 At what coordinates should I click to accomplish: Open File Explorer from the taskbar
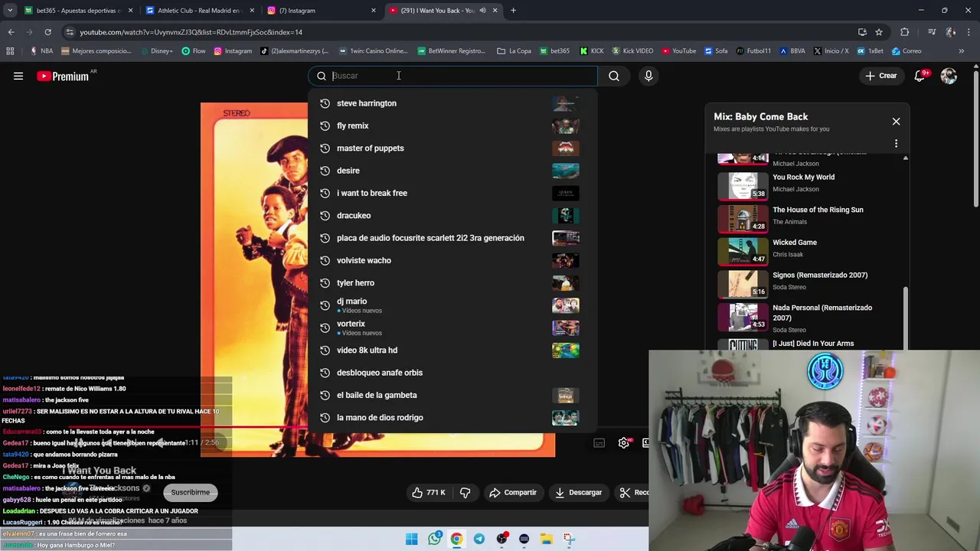click(x=547, y=540)
